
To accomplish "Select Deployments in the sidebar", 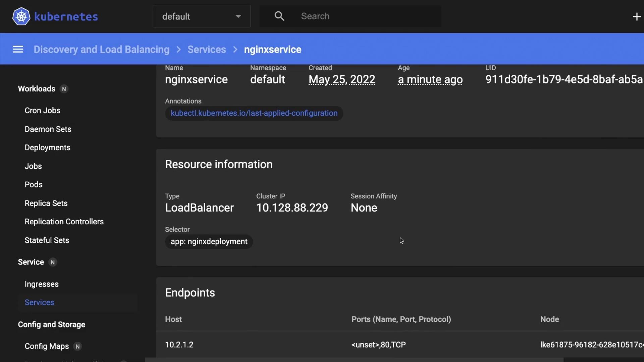I will [x=47, y=148].
